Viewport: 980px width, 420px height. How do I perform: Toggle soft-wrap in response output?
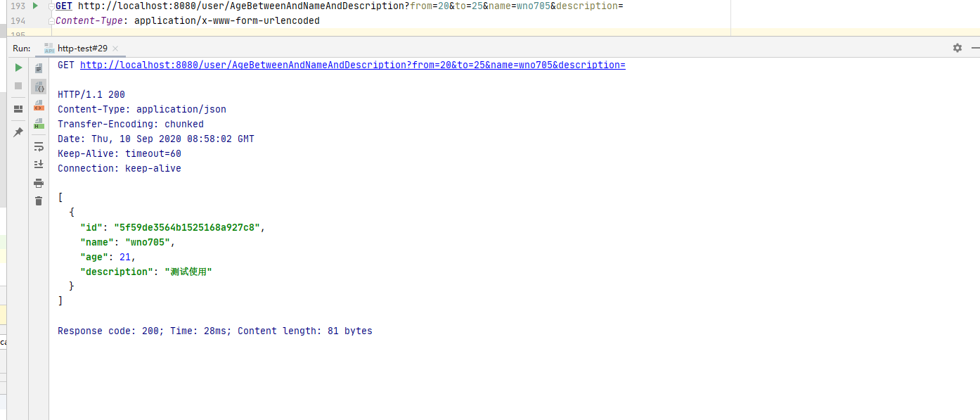39,146
